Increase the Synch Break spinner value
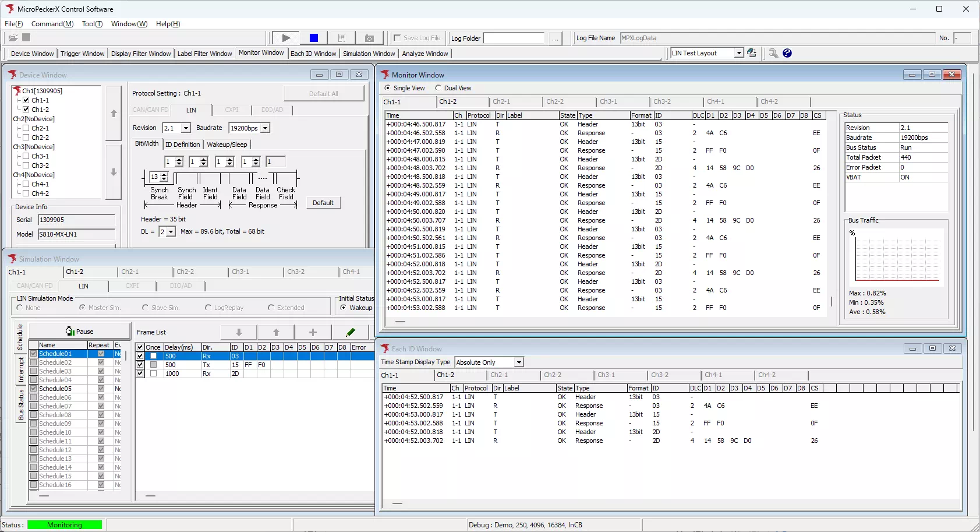Screen dimensions: 980x532 (x=164, y=174)
